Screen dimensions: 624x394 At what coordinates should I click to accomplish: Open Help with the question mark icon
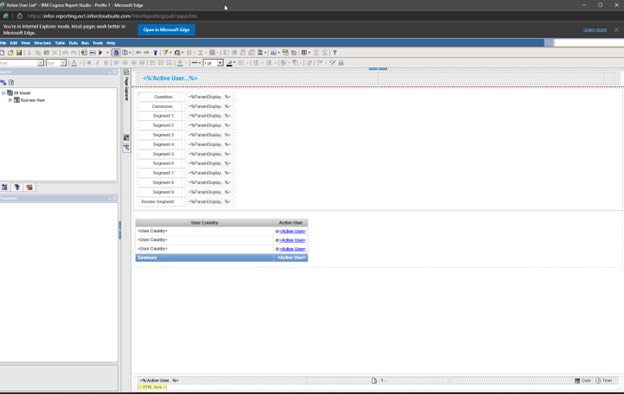[335, 53]
